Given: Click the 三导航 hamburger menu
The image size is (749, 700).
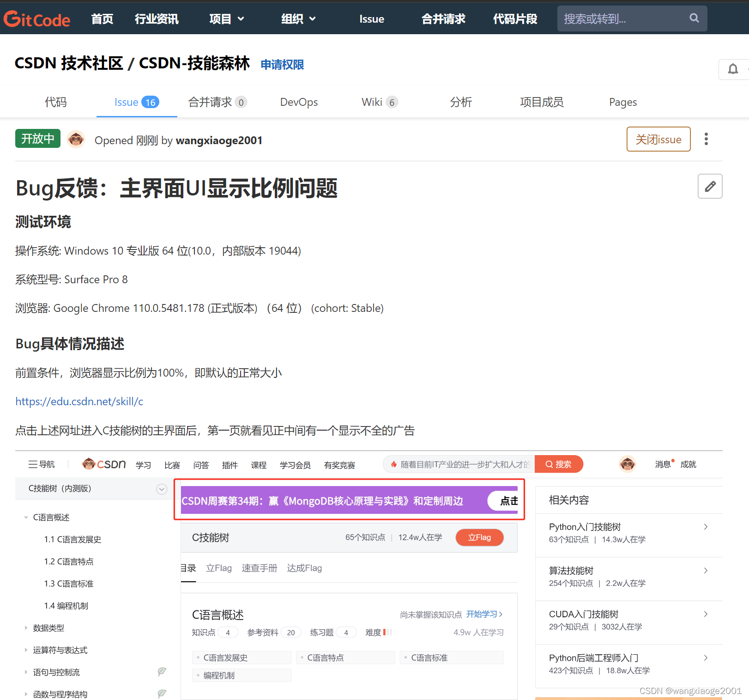Looking at the screenshot, I should coord(42,464).
